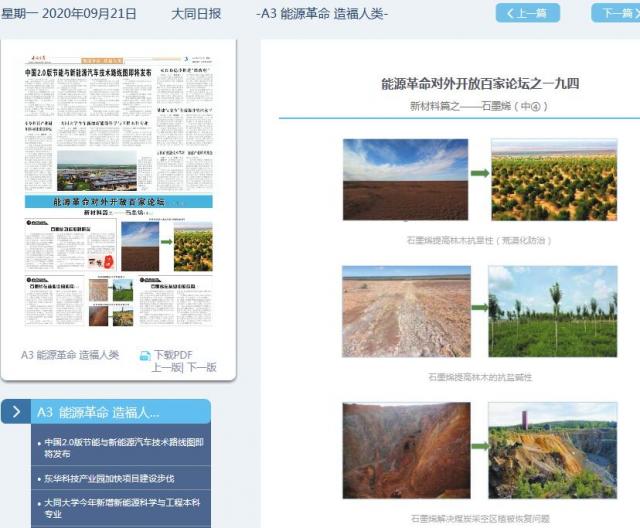The height and width of the screenshot is (528, 640).
Task: Click the red mining subsidence area photo
Action: pos(405,450)
